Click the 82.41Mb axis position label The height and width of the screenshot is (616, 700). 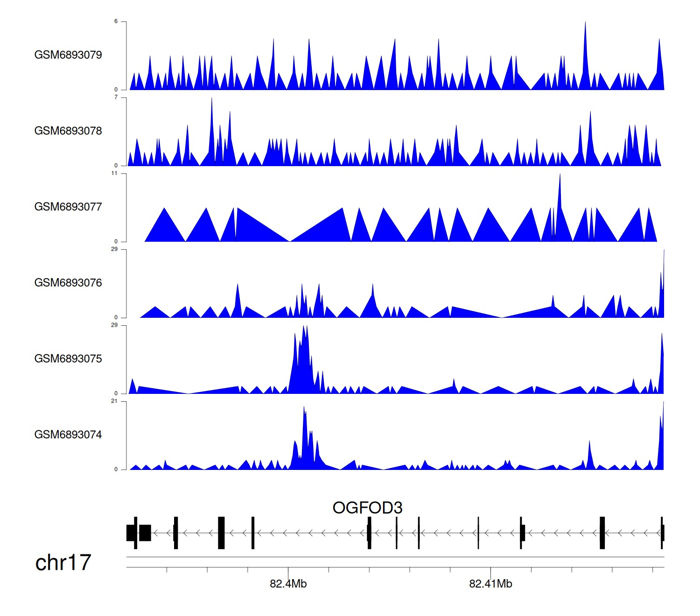click(x=490, y=584)
